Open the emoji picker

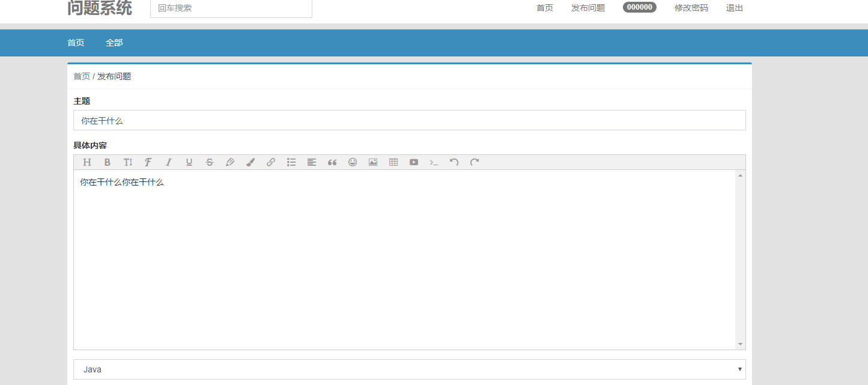click(x=353, y=162)
